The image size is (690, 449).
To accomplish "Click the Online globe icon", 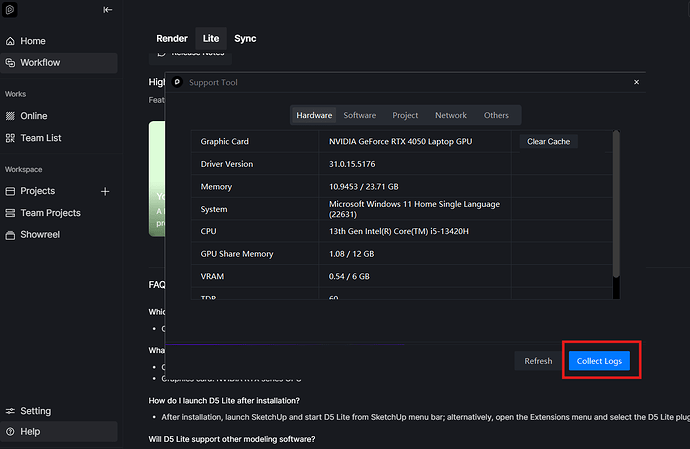I will (x=10, y=116).
